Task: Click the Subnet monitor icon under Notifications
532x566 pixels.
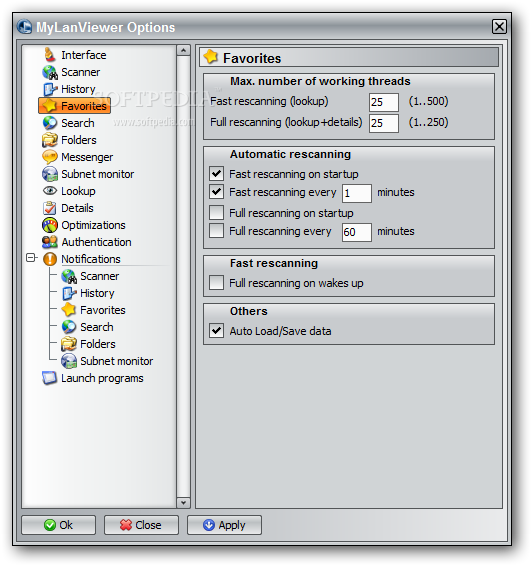Action: 69,361
